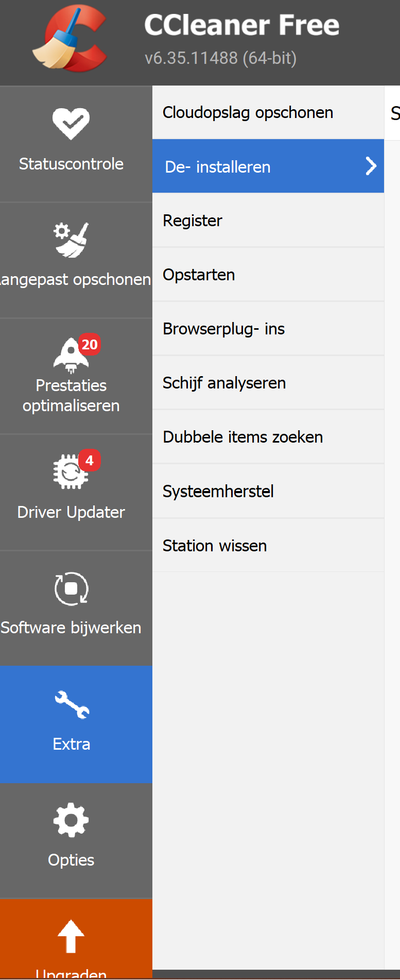400x980 pixels.
Task: Click the Upgraden arrow icon
Action: tap(71, 936)
